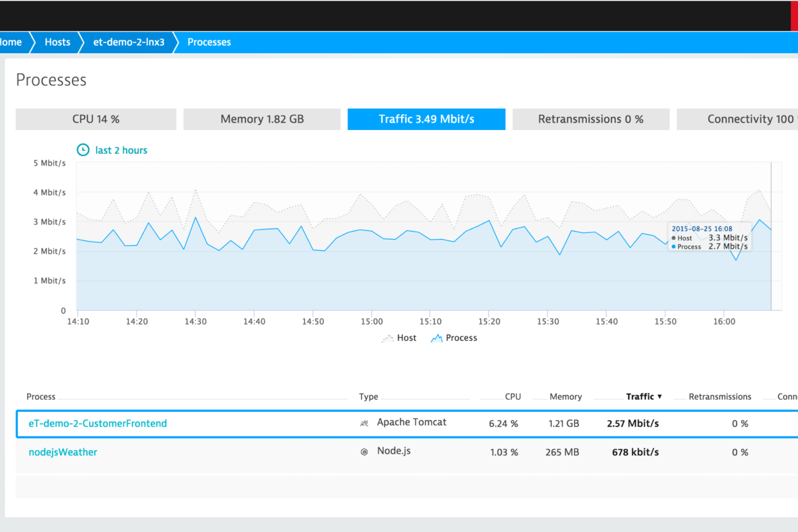
Task: Click the Node.js process type icon
Action: (x=365, y=451)
